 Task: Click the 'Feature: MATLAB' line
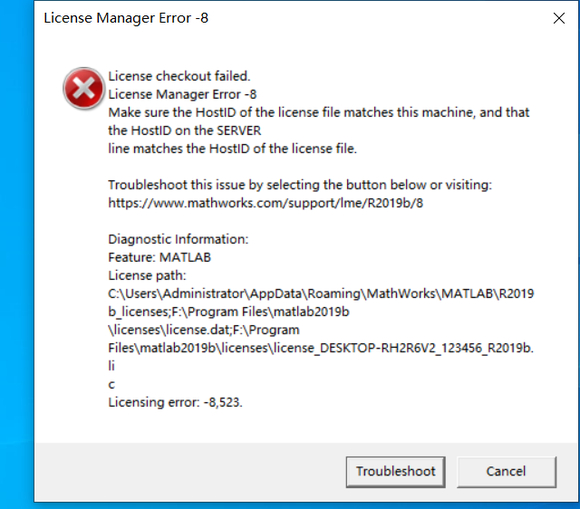pyautogui.click(x=159, y=257)
